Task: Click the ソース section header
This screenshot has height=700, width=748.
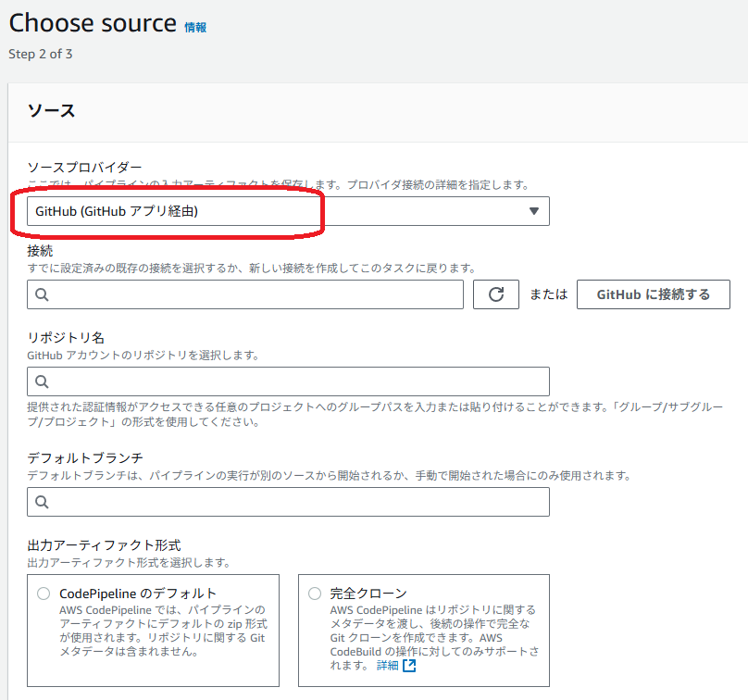Action: [52, 111]
